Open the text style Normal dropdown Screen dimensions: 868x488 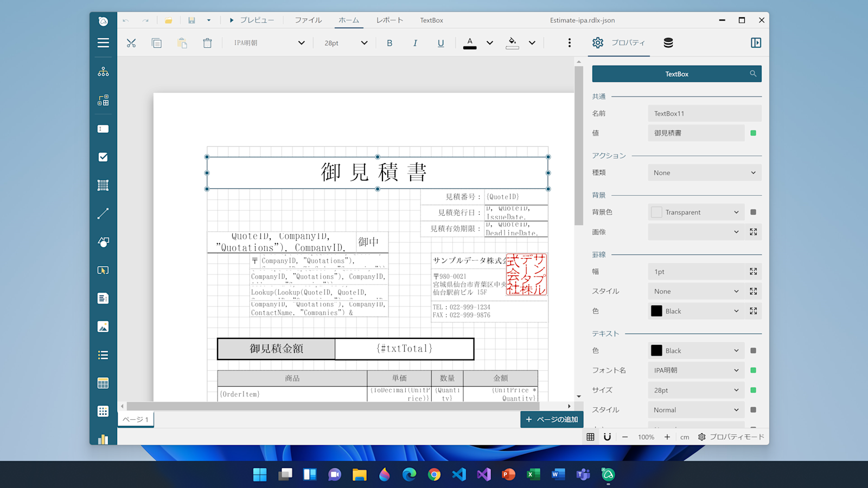pos(696,410)
